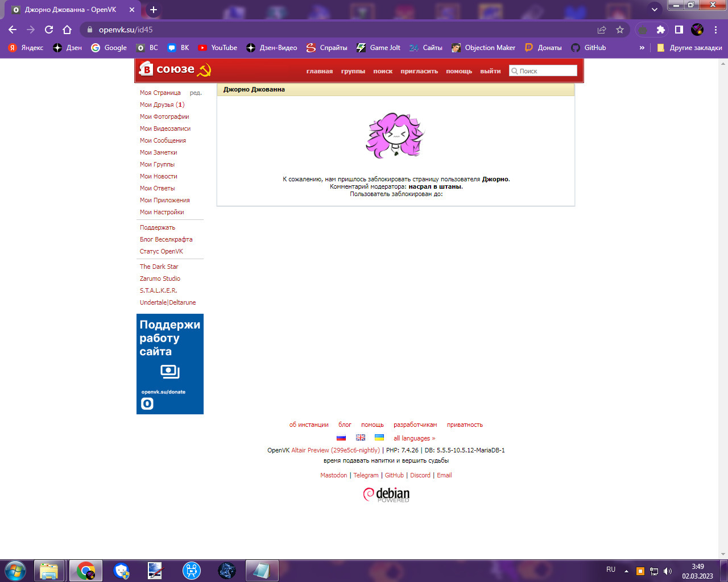The image size is (728, 582).
Task: Open the Discord footer link
Action: pyautogui.click(x=420, y=475)
